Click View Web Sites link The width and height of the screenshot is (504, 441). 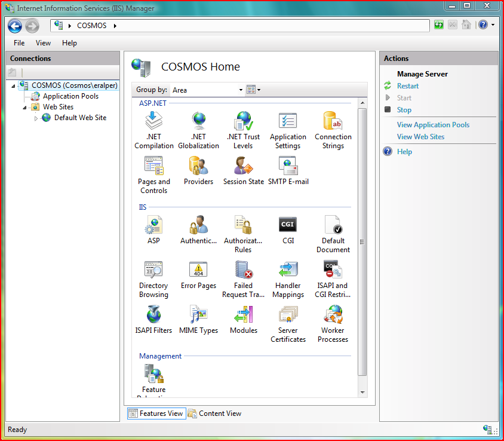pos(420,136)
